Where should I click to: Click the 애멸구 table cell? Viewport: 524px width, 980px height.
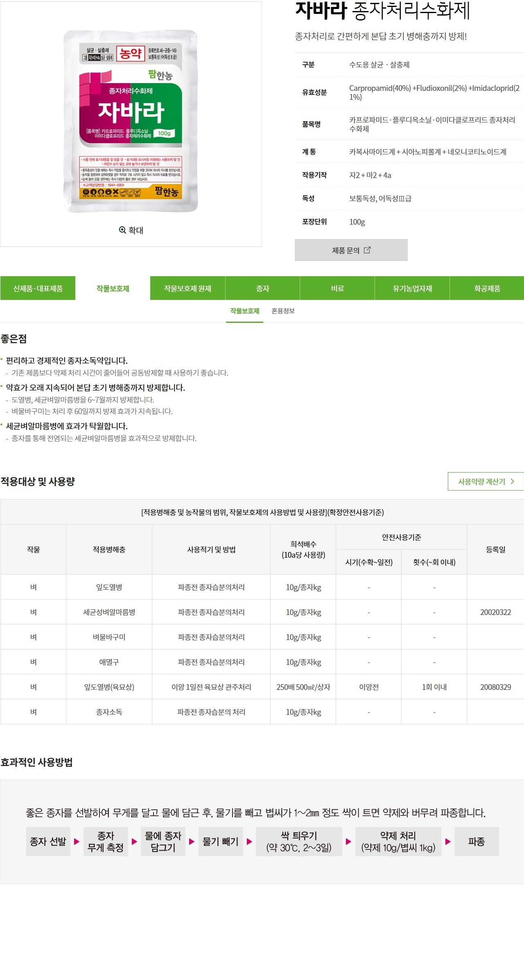pyautogui.click(x=109, y=662)
